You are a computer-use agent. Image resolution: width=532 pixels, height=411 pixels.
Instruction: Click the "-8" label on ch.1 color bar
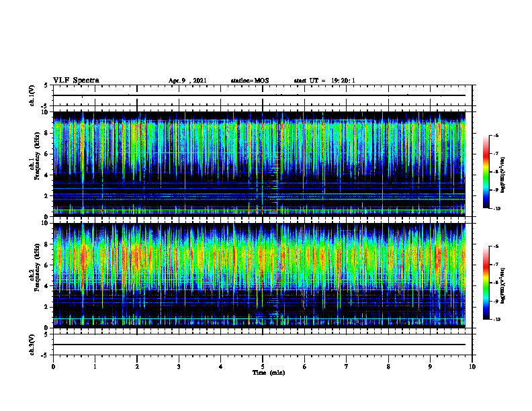click(496, 172)
